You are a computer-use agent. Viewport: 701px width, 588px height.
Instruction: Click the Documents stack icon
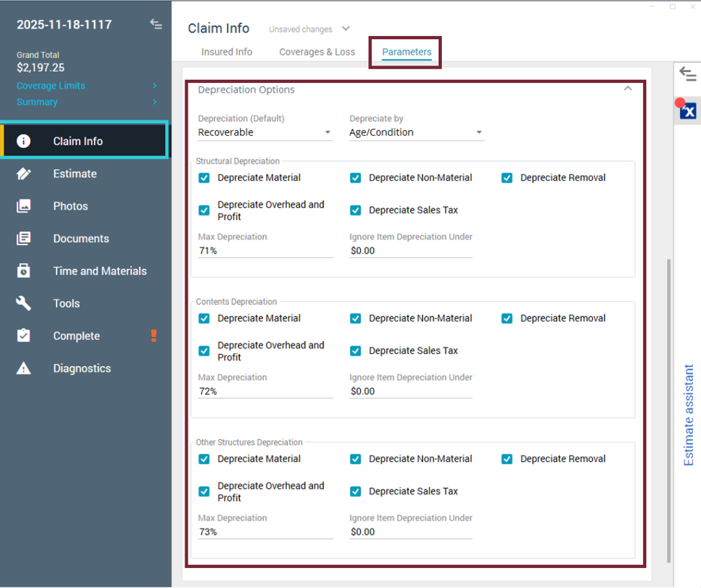click(x=24, y=239)
